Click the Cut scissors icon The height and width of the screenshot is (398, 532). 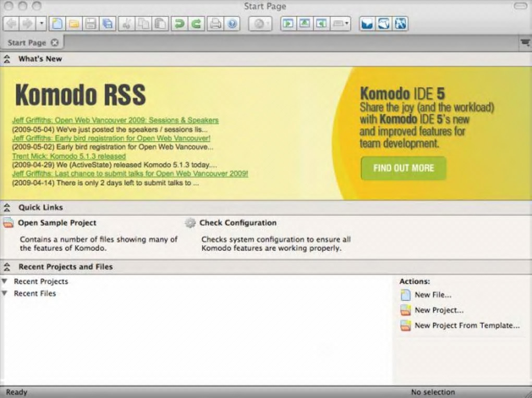[x=127, y=24]
